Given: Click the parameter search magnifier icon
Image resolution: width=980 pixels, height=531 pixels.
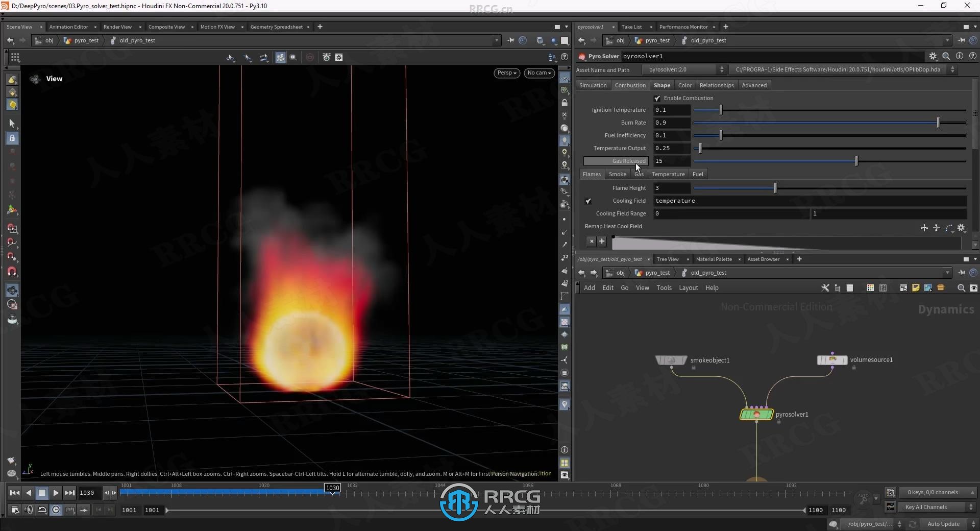Looking at the screenshot, I should coord(946,56).
